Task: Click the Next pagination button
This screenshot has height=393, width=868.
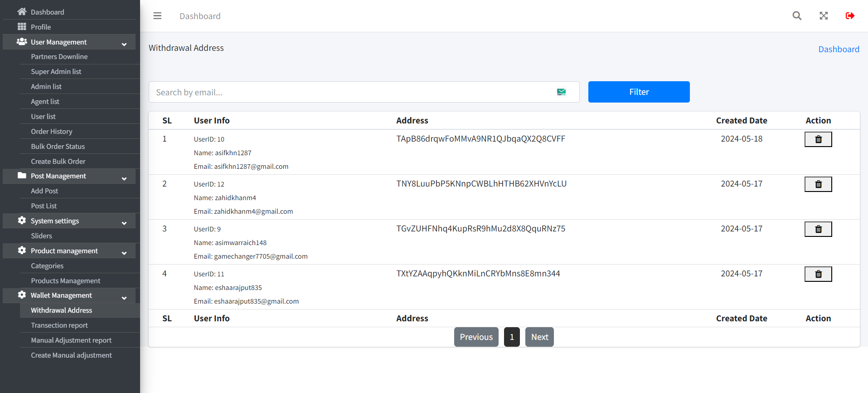Action: click(x=539, y=337)
